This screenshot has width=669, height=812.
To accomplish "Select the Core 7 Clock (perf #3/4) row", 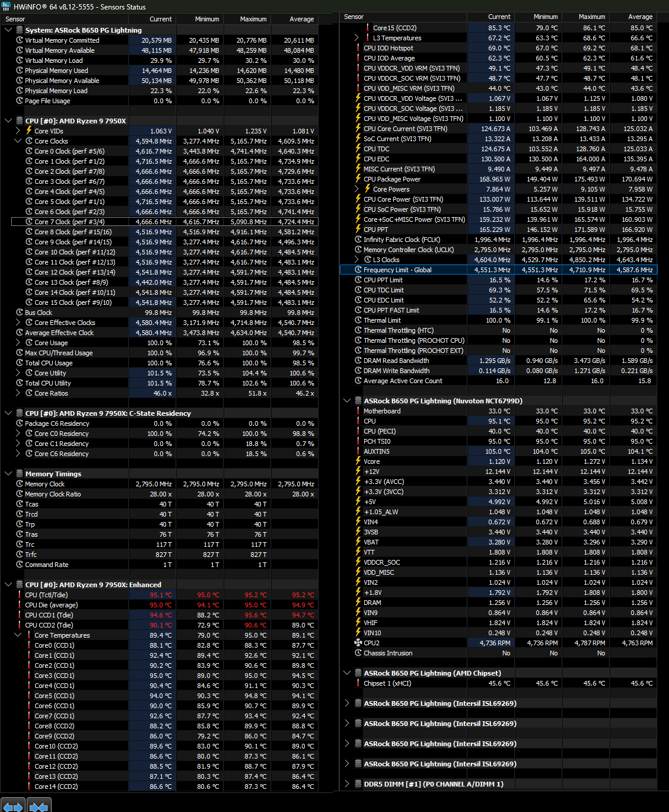I will coord(165,222).
